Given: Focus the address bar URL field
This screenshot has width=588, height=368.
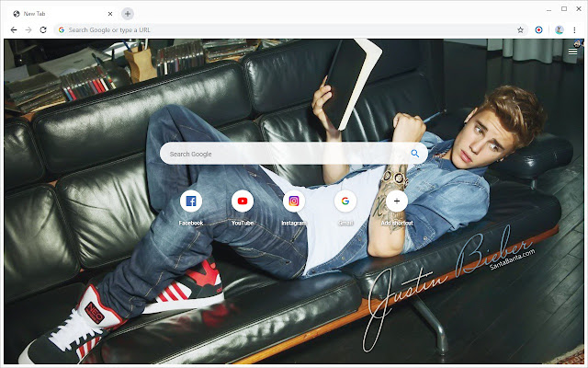Looking at the screenshot, I should point(290,30).
